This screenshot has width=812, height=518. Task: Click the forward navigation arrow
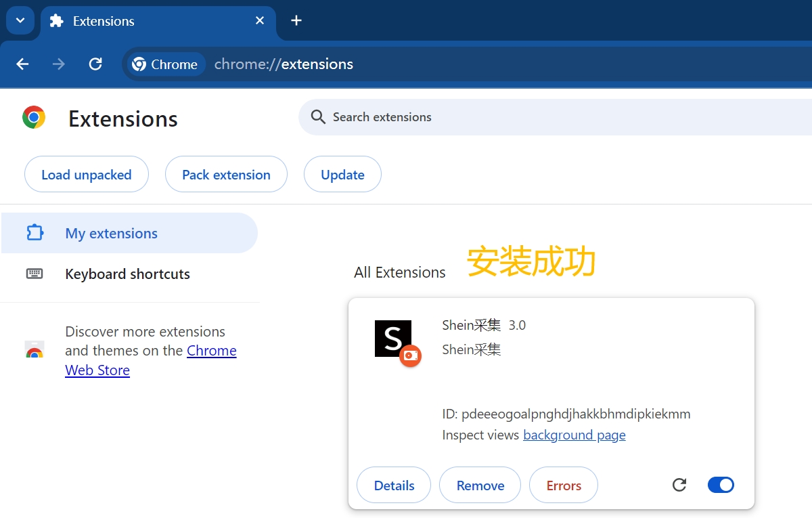pos(60,64)
